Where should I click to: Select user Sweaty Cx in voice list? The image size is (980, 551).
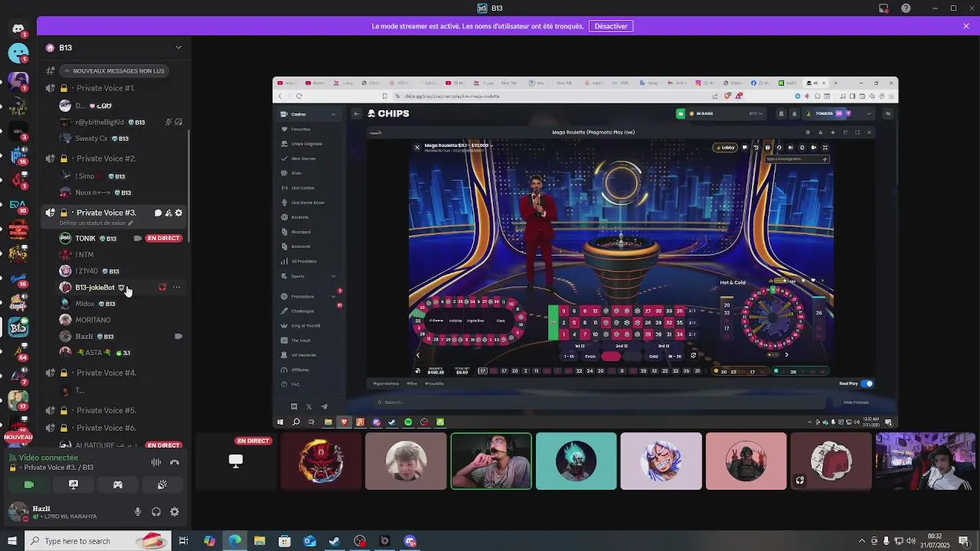pyautogui.click(x=91, y=139)
